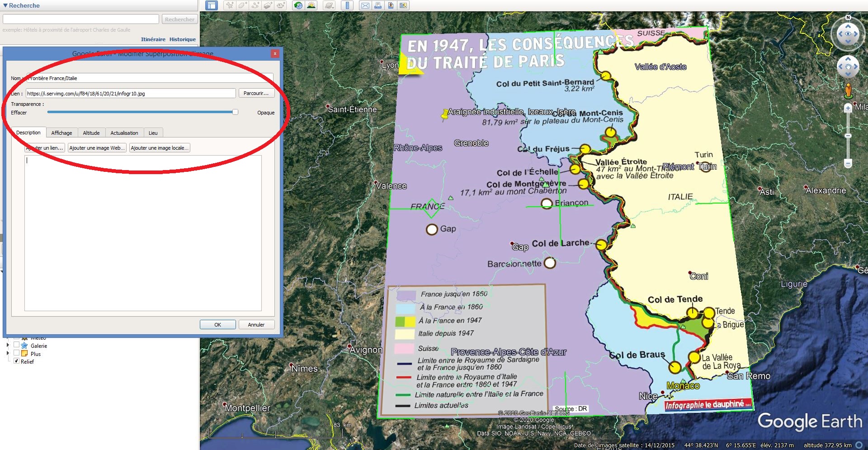Image resolution: width=868 pixels, height=450 pixels.
Task: Pick the Street View pegman icon
Action: click(x=849, y=90)
